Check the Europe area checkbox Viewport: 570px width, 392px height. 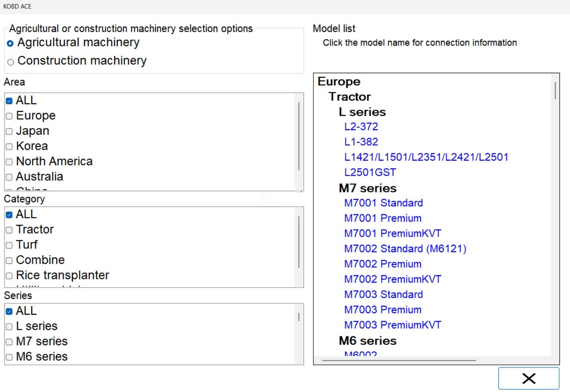[x=9, y=116]
